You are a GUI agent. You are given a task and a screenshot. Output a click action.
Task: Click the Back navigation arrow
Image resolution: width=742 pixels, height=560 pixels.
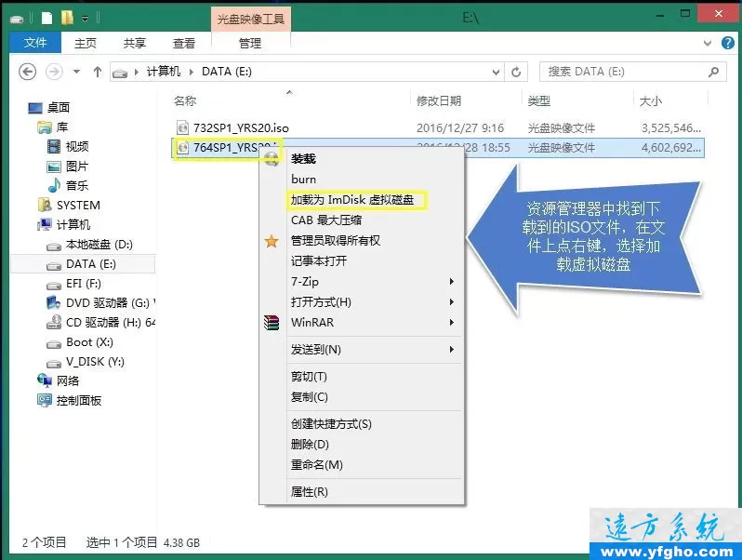pos(28,72)
